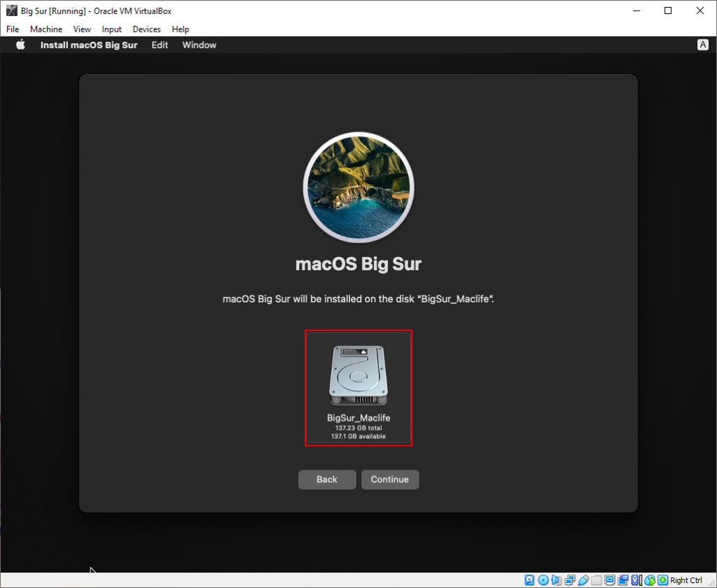Open the shared folders status icon
The height and width of the screenshot is (588, 717).
coord(596,580)
